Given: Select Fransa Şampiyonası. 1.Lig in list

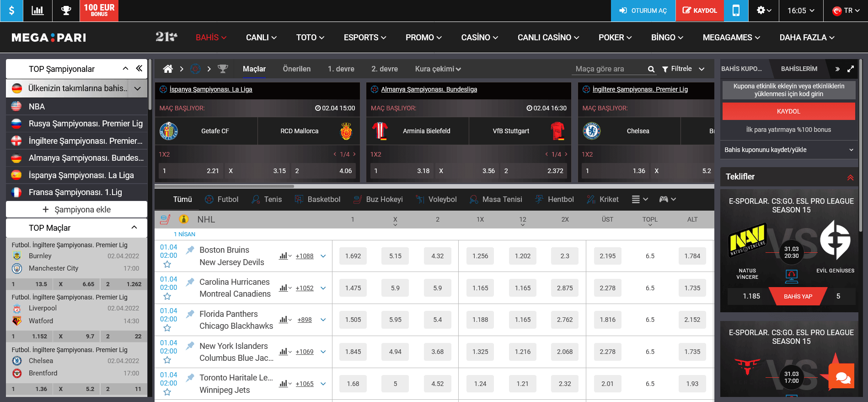Looking at the screenshot, I should (76, 192).
